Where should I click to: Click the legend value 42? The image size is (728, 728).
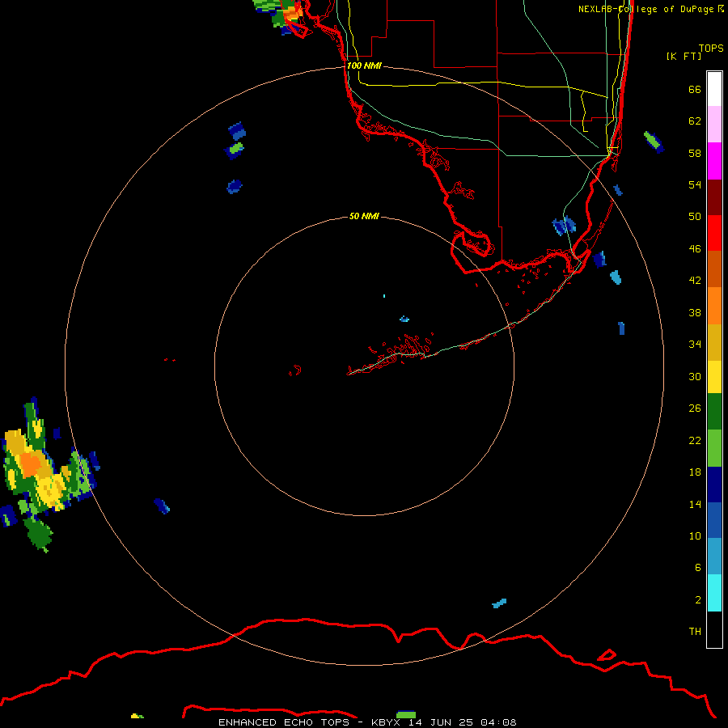(x=695, y=280)
